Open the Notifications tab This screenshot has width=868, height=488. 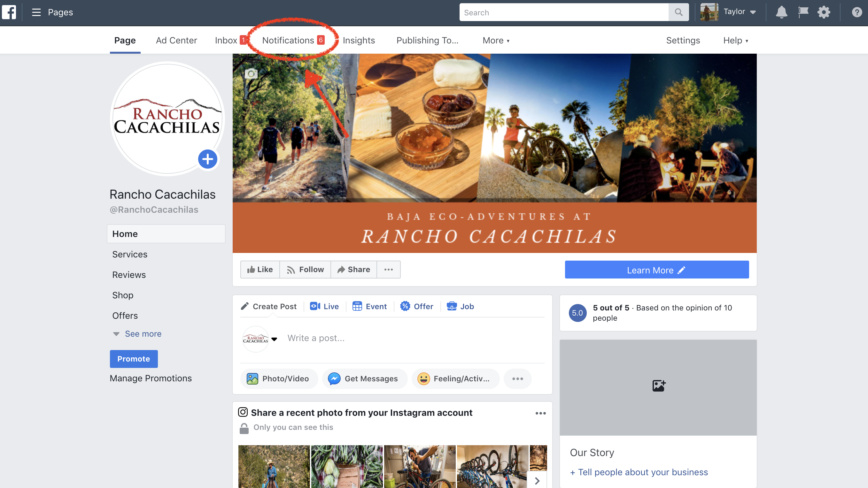point(293,41)
